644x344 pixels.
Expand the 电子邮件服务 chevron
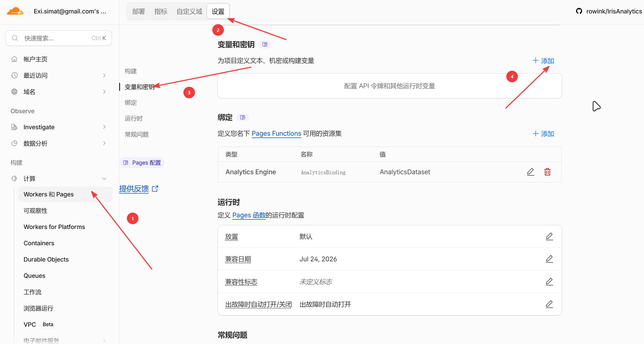coord(104,341)
